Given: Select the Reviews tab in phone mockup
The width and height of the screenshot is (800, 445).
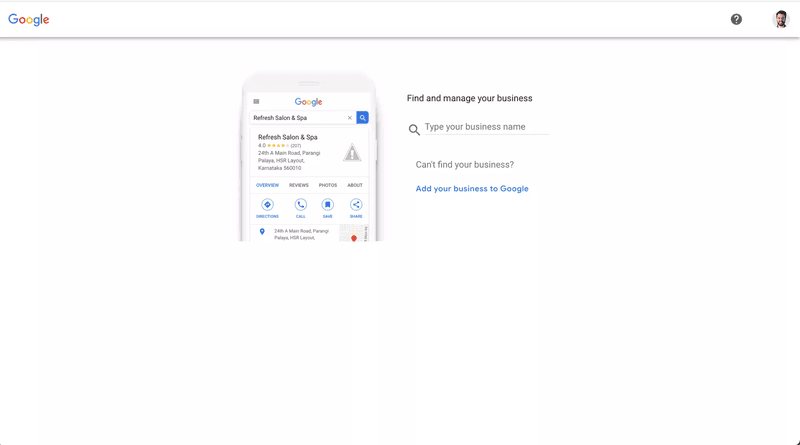Looking at the screenshot, I should 299,185.
